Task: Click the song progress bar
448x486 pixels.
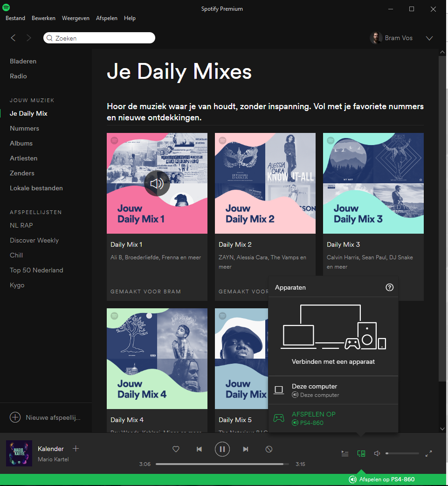Action: click(x=222, y=464)
